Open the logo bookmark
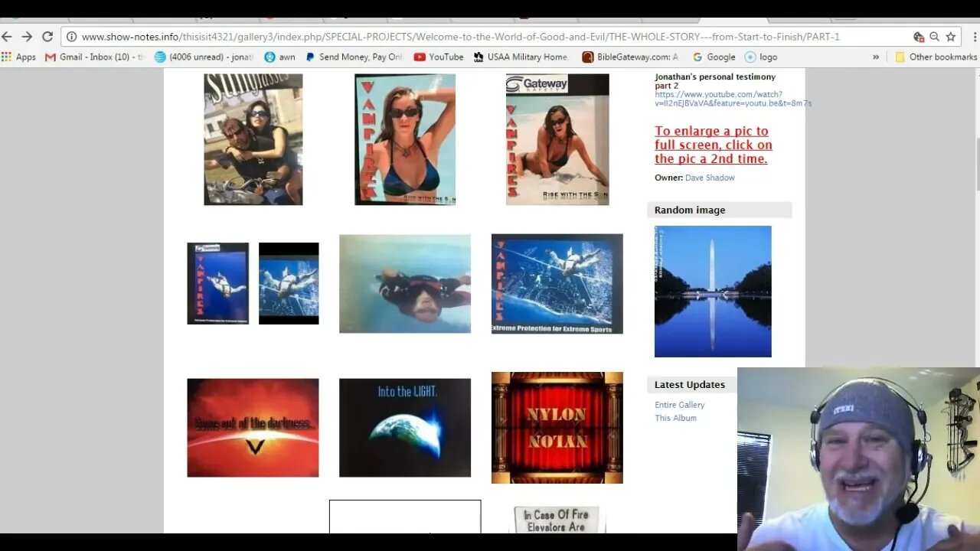 761,57
